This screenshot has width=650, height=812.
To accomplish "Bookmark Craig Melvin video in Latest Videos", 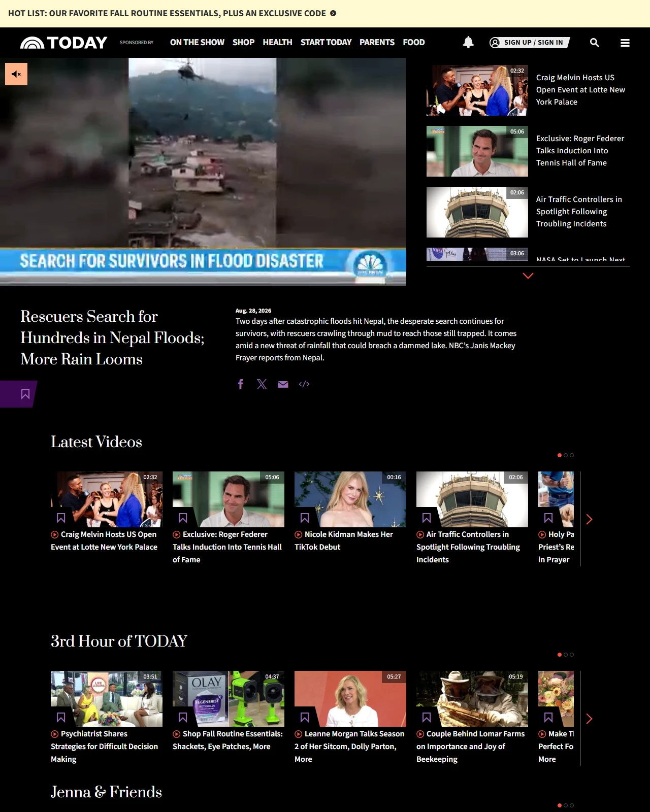I will [x=61, y=518].
